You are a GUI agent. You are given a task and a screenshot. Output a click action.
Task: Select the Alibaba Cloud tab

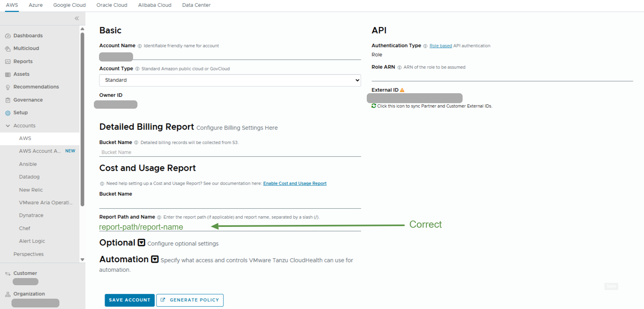coord(154,5)
